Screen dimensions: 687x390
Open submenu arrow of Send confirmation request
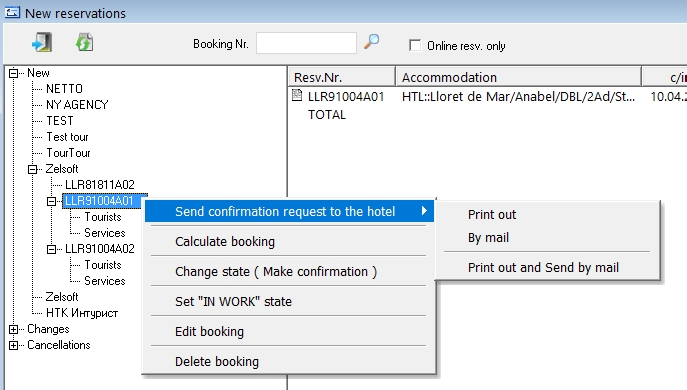(x=424, y=211)
